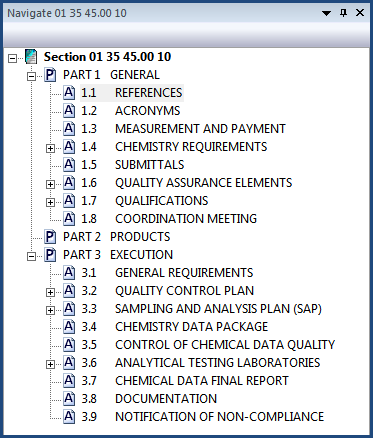Click the article icon beside 3.4 CHEMISTRY DATA PACKAGE
Screen dimensions: 373x438
pos(69,326)
